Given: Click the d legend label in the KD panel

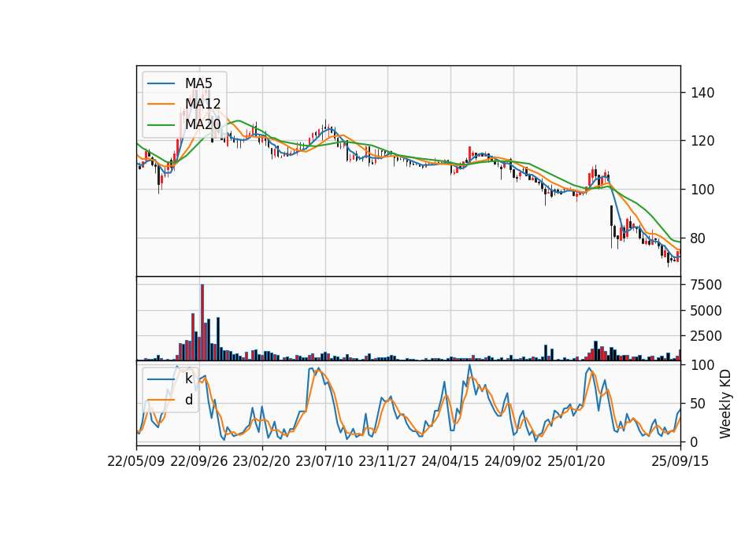Looking at the screenshot, I should (189, 400).
